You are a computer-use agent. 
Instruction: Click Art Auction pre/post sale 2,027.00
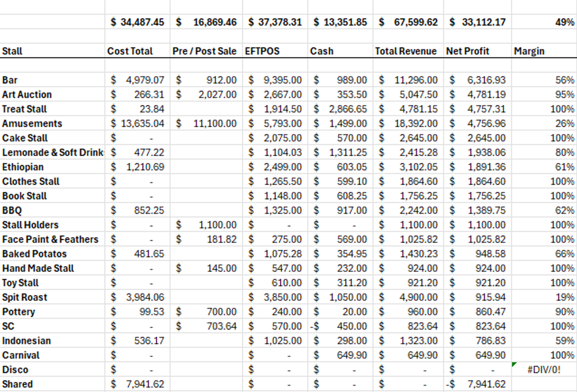(x=207, y=95)
